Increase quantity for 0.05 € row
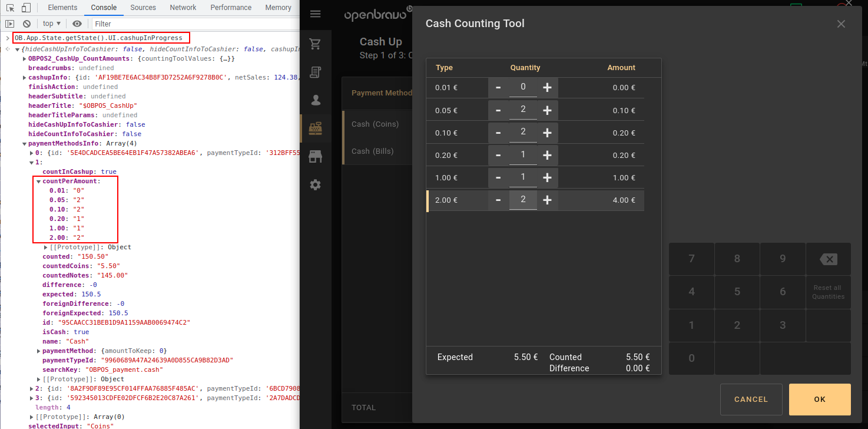Image resolution: width=868 pixels, height=429 pixels. [x=547, y=110]
